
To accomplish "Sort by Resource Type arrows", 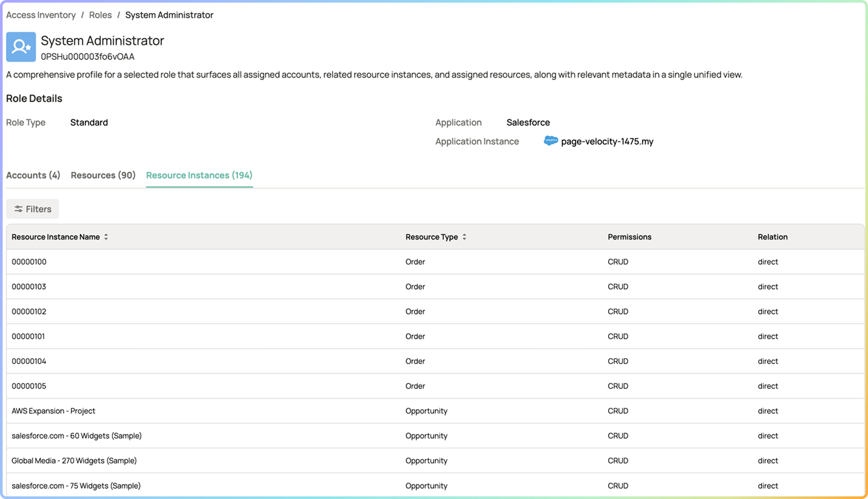I will (x=464, y=237).
